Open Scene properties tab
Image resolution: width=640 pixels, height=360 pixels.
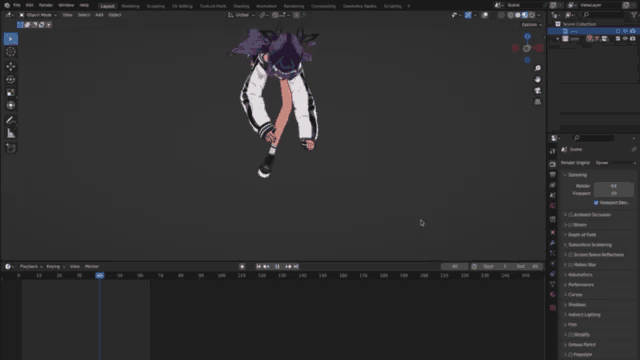[x=553, y=196]
